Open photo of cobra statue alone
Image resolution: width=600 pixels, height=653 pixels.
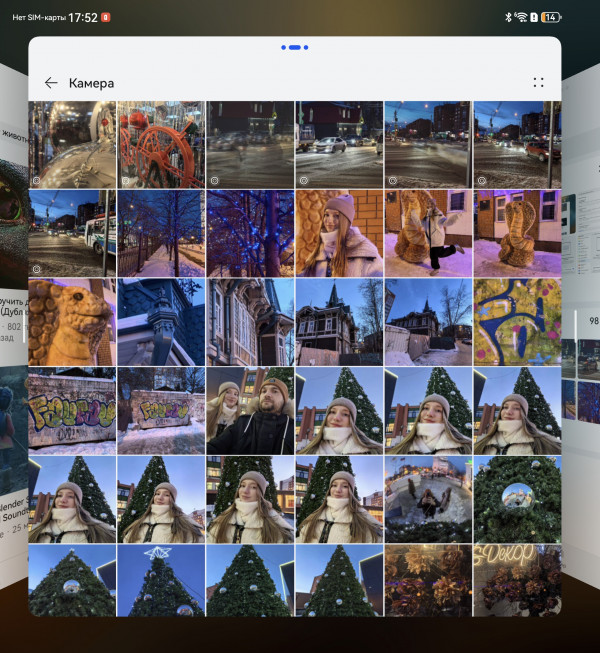(x=518, y=234)
